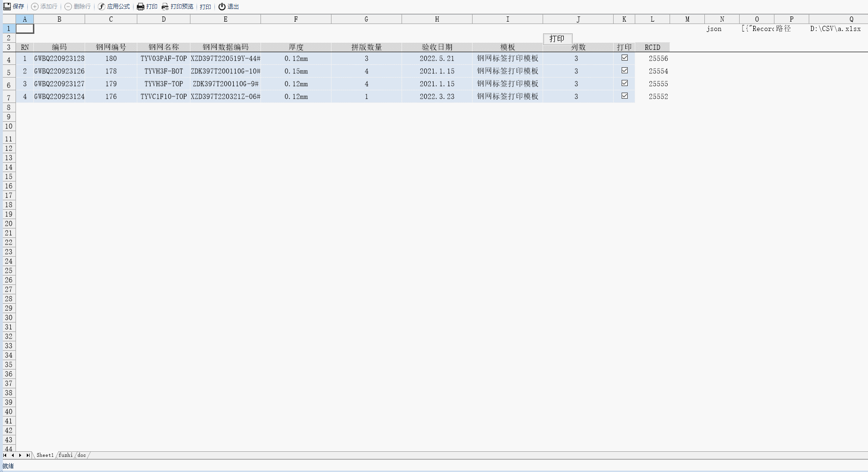Click the 保存 save icon
Viewport: 868px width, 472px height.
coord(7,7)
